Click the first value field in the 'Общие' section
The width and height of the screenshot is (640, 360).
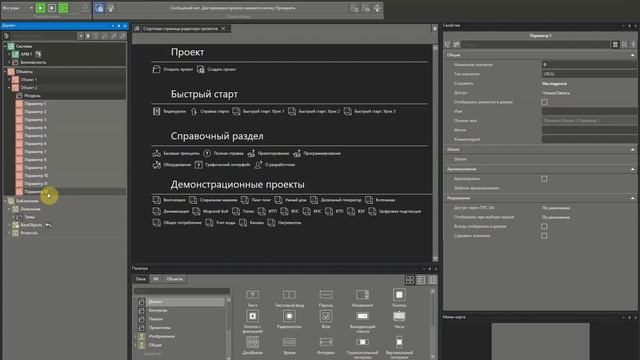click(x=589, y=64)
